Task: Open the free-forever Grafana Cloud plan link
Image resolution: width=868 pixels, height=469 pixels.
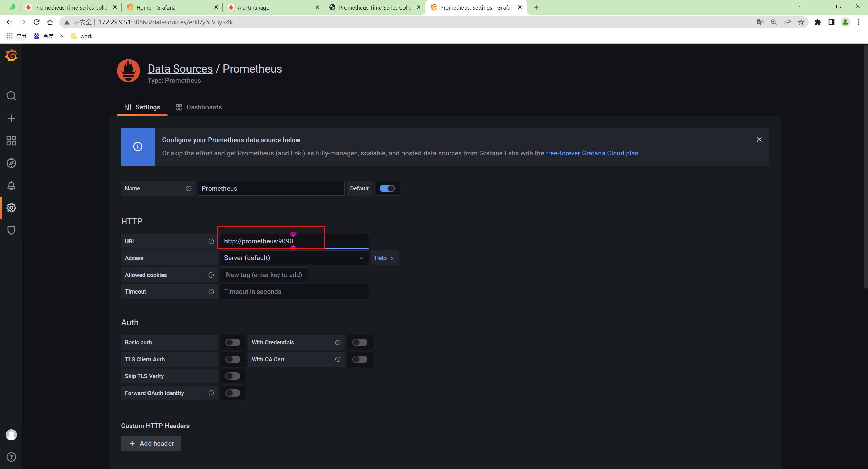Action: pos(592,153)
